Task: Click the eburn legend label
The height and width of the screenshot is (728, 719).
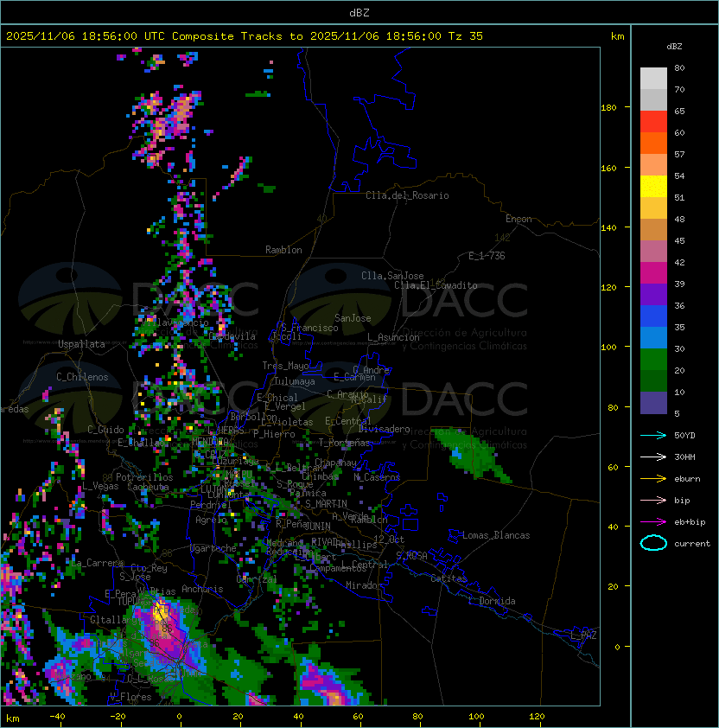Action: [x=687, y=479]
